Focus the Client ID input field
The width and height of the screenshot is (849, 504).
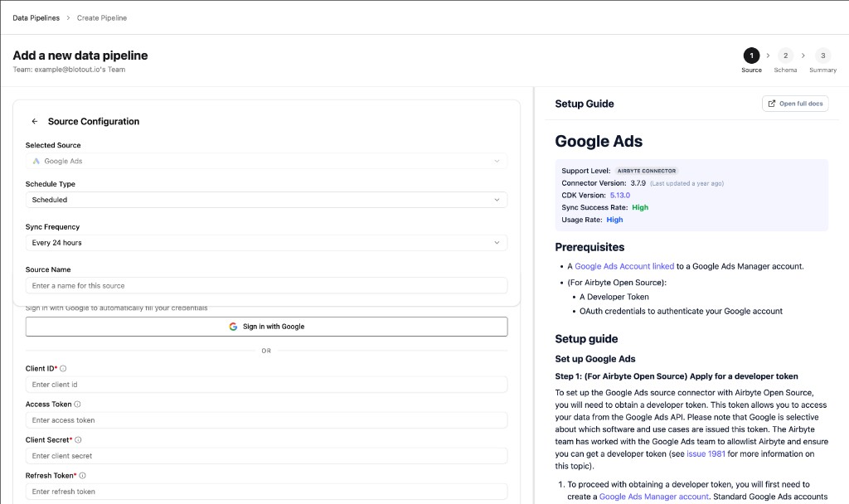(266, 385)
